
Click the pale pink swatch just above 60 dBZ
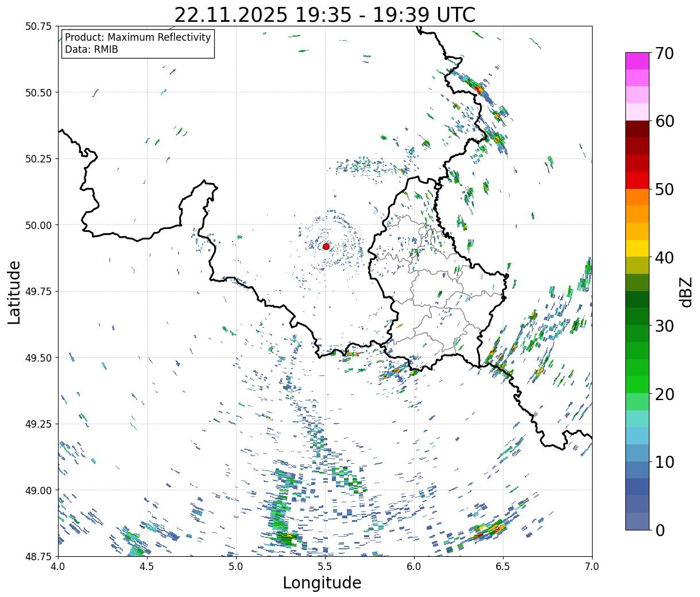coord(637,112)
